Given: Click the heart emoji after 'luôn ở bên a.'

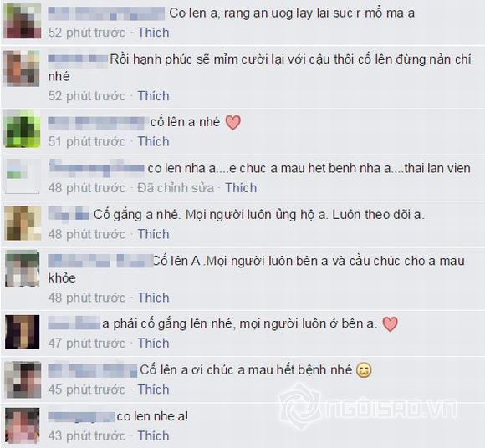Looking at the screenshot, I should (x=390, y=324).
